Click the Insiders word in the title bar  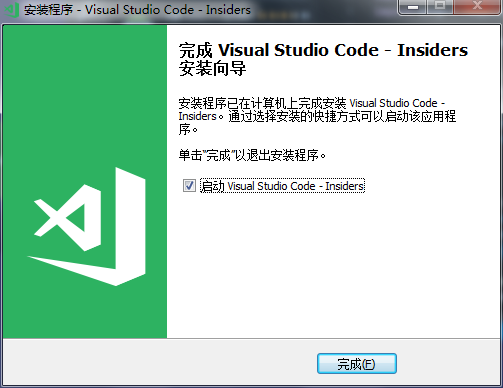tap(228, 10)
